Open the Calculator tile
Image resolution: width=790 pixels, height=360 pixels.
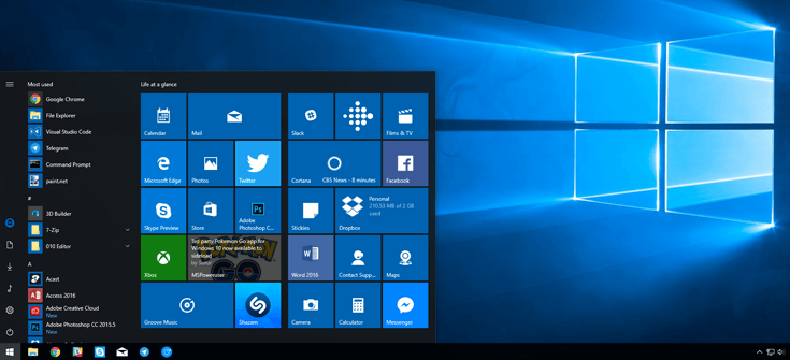tap(358, 305)
